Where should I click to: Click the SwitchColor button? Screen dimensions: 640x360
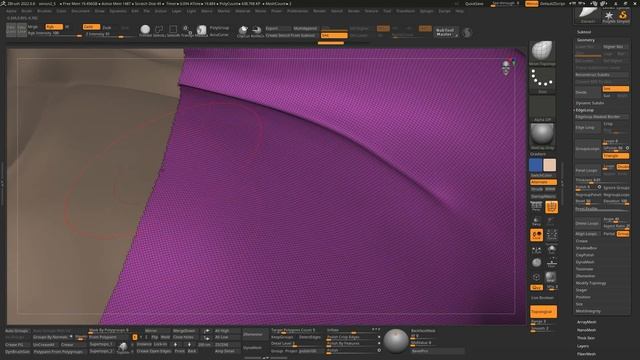click(542, 176)
